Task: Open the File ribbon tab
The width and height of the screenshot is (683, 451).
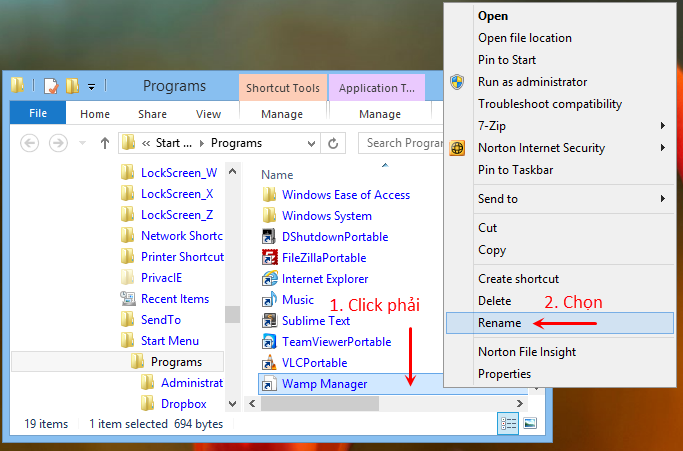Action: [x=38, y=113]
